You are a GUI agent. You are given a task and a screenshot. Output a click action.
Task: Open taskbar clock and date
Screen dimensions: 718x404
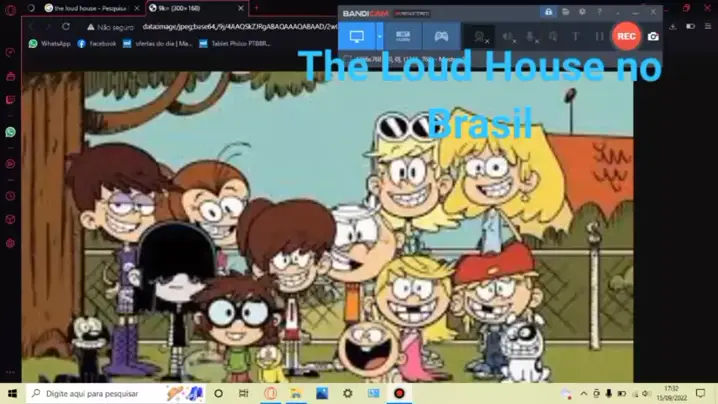click(672, 393)
